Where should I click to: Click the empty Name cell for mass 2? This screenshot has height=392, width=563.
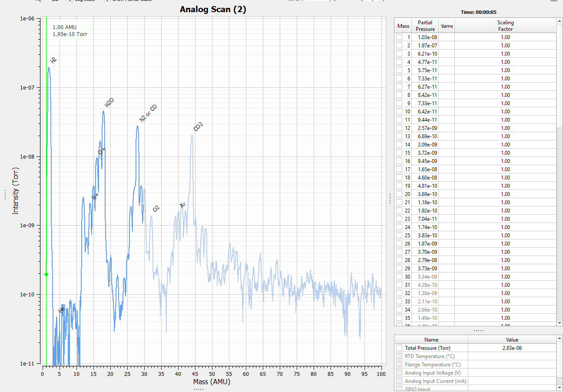pyautogui.click(x=447, y=46)
